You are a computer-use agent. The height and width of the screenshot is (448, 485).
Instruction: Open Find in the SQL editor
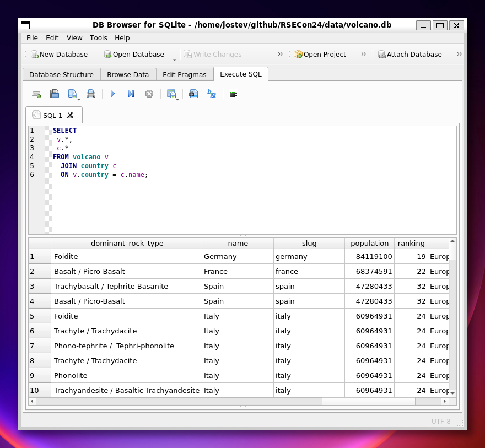pos(193,94)
